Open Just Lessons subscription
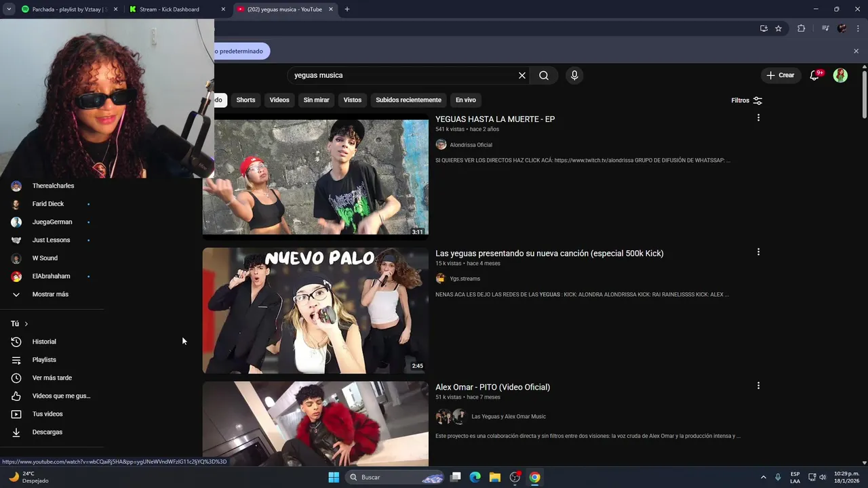 pyautogui.click(x=52, y=240)
